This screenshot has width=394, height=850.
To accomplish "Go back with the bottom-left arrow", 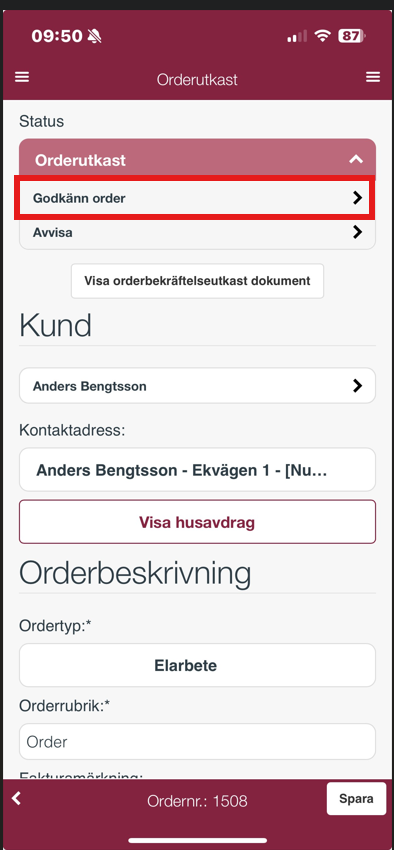I will pos(16,798).
